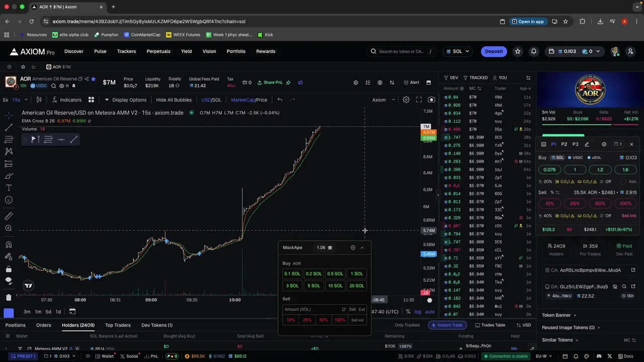Select the brush drawing tool
This screenshot has width=644, height=362.
[x=9, y=175]
